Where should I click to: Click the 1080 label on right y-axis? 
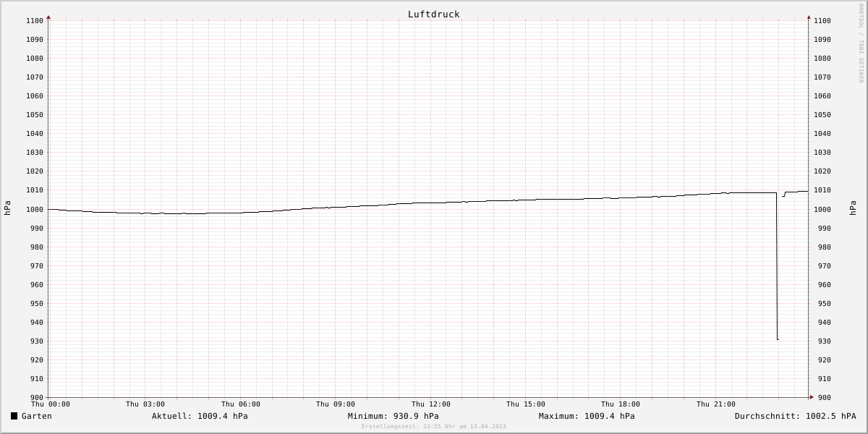(x=822, y=59)
